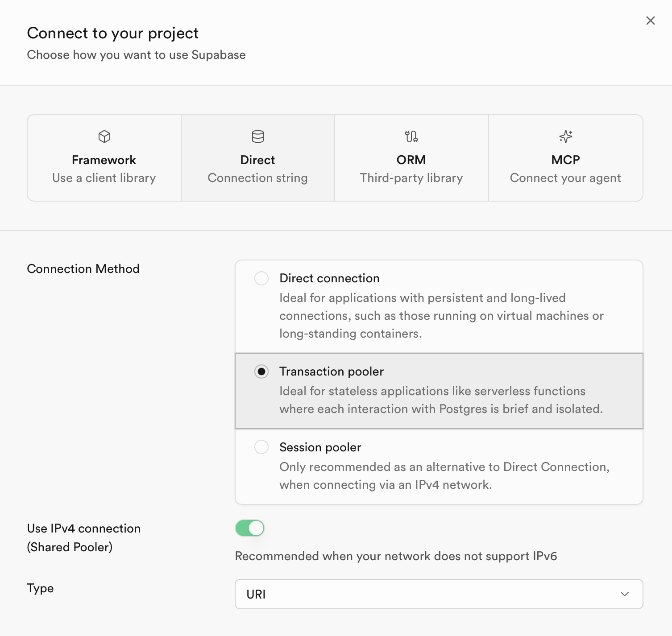Open the MCP tab label
This screenshot has height=636, width=672.
565,160
